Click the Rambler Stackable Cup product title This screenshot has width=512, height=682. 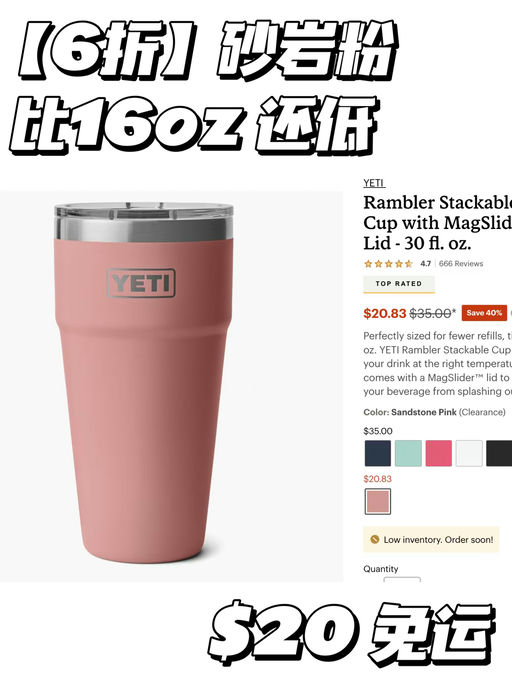[438, 223]
